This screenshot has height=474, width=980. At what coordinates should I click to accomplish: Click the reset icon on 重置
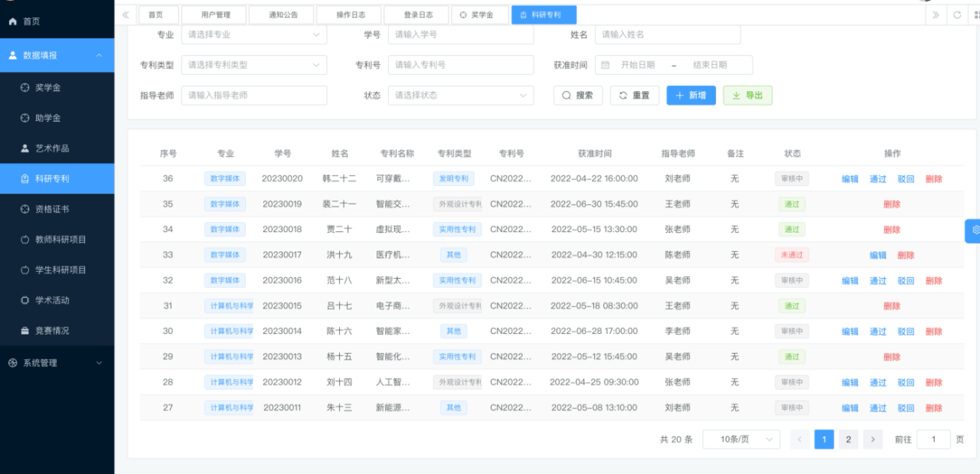(x=623, y=95)
